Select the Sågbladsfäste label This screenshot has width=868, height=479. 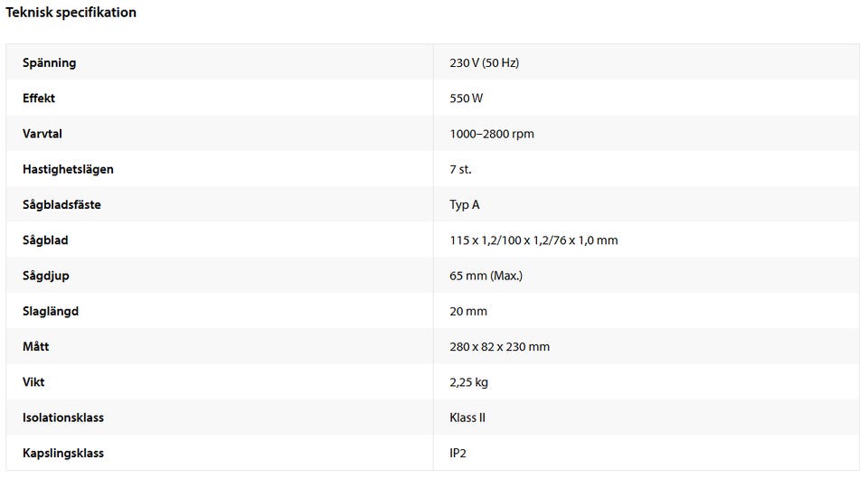tap(61, 204)
